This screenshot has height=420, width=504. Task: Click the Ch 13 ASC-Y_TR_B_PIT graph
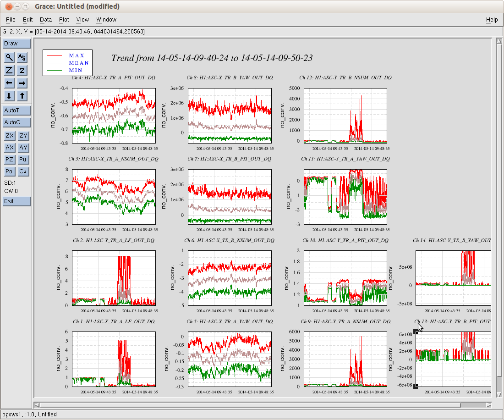[x=454, y=359]
